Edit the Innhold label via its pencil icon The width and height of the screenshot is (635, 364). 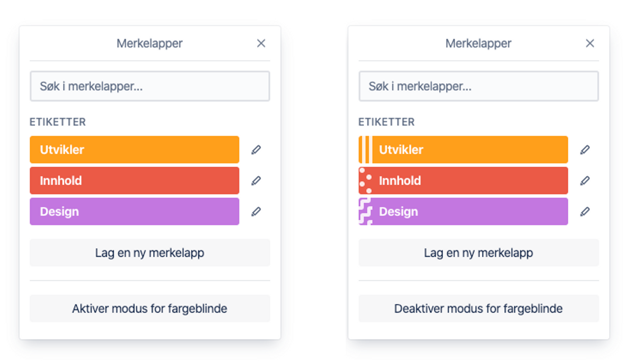(256, 180)
